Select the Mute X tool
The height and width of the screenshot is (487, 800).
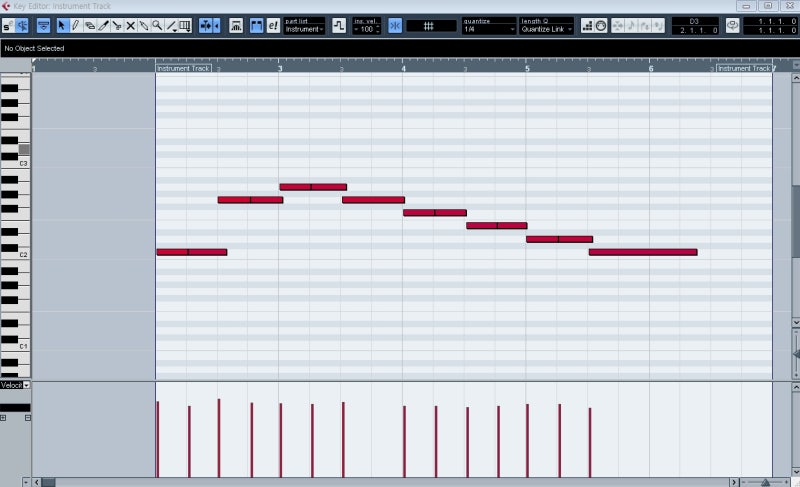pyautogui.click(x=131, y=25)
